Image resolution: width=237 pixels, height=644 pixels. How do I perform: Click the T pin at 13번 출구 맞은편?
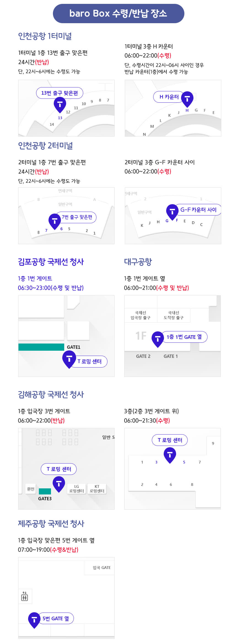60,104
